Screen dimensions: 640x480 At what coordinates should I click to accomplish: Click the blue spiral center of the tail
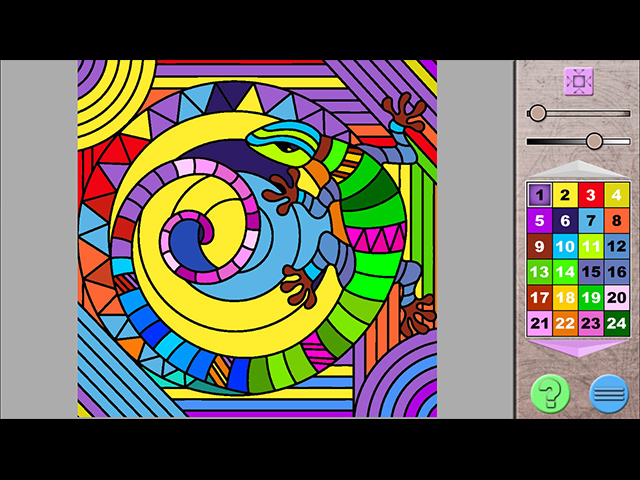pos(187,243)
